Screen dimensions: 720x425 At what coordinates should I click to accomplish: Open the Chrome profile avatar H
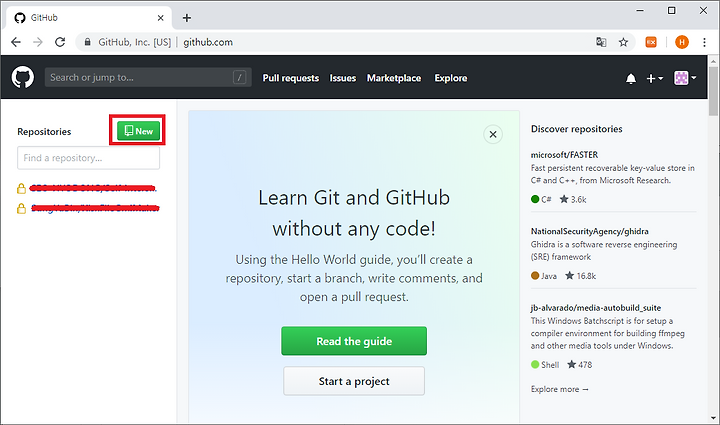click(682, 42)
